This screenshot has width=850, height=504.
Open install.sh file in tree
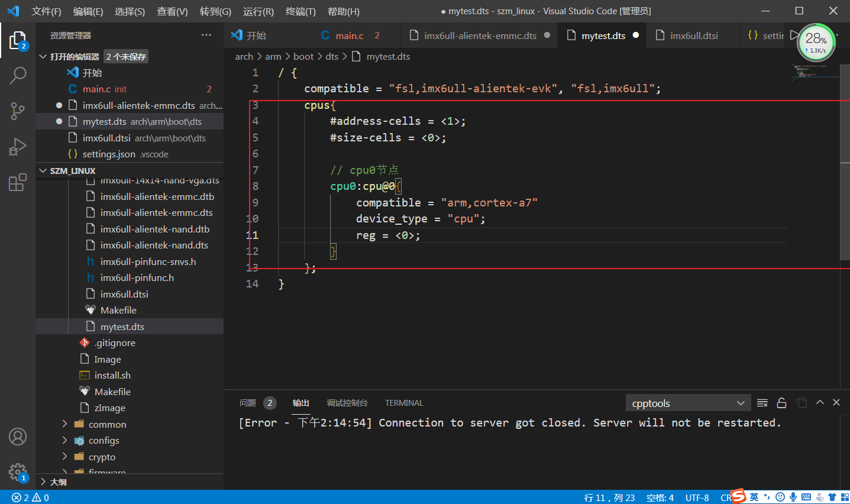point(112,375)
